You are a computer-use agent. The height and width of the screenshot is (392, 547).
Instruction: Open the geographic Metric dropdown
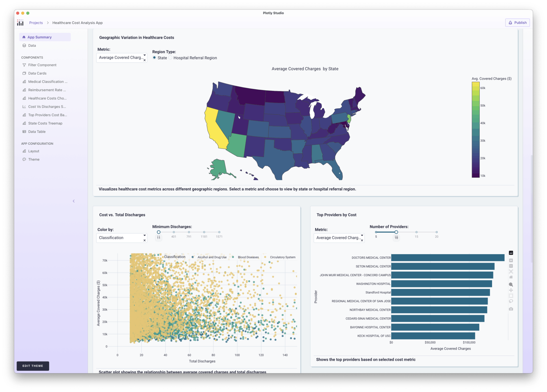pos(121,57)
